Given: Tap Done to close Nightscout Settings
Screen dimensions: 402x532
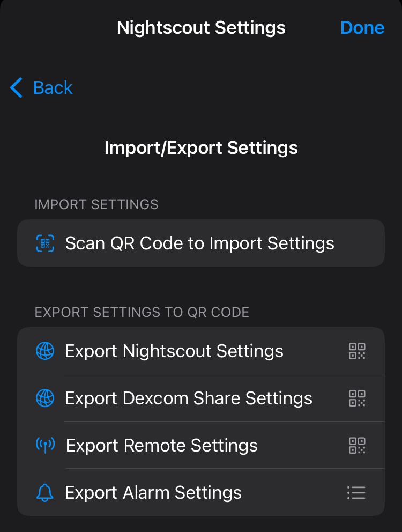Looking at the screenshot, I should [x=362, y=28].
